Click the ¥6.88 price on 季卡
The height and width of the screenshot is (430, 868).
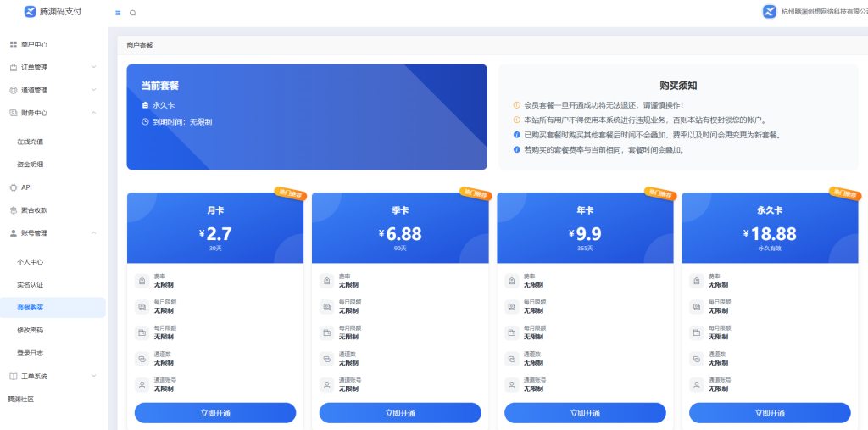(400, 234)
